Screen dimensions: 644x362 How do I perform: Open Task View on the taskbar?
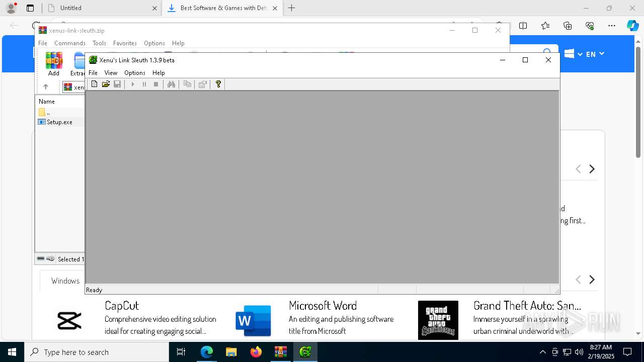[181, 352]
